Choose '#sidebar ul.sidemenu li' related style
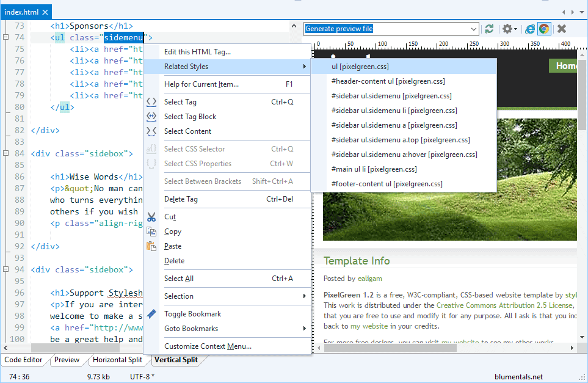The width and height of the screenshot is (588, 383). (x=394, y=111)
